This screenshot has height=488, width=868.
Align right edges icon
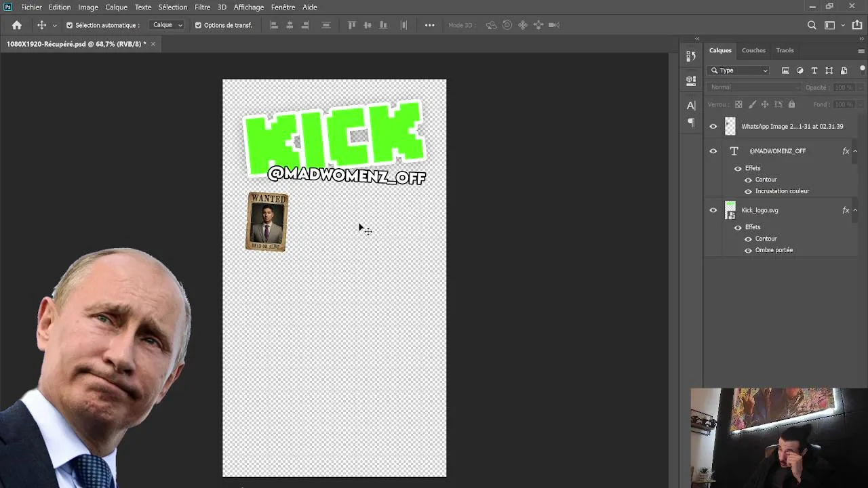coord(305,25)
